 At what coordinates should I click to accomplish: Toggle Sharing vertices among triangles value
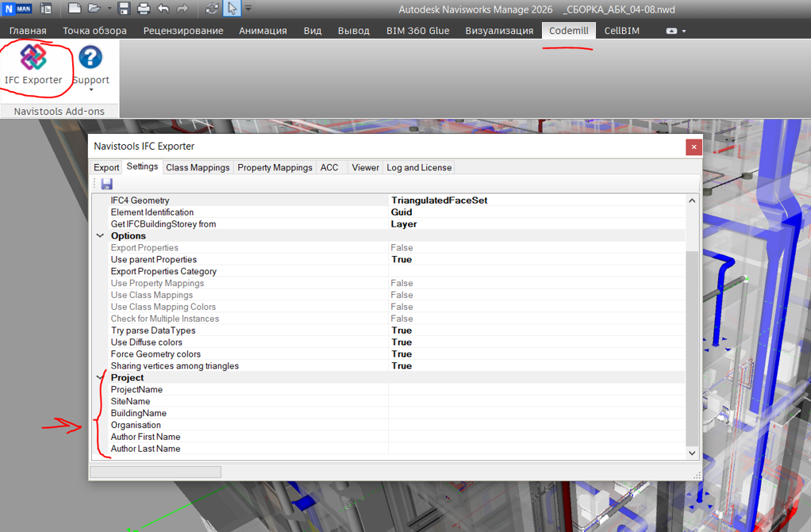(537, 366)
